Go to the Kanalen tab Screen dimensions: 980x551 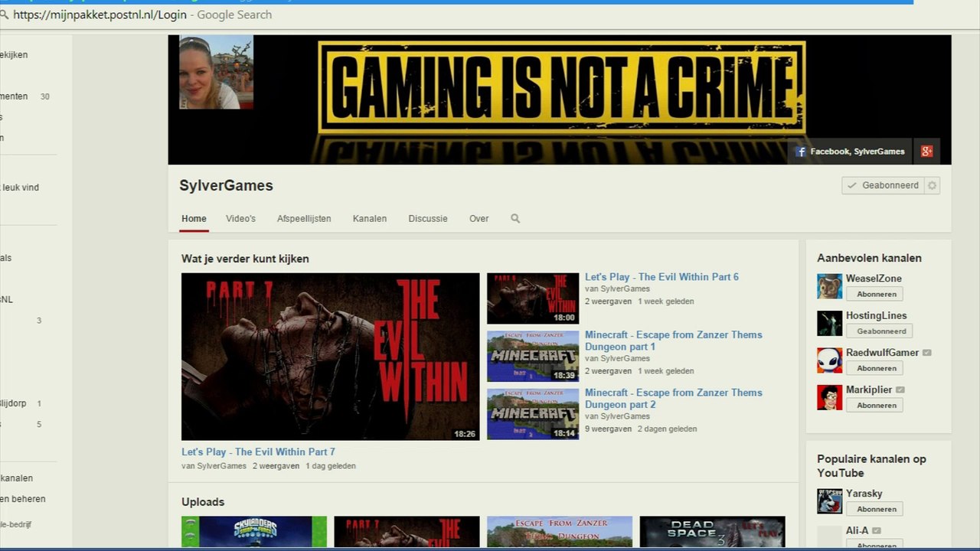coord(370,219)
